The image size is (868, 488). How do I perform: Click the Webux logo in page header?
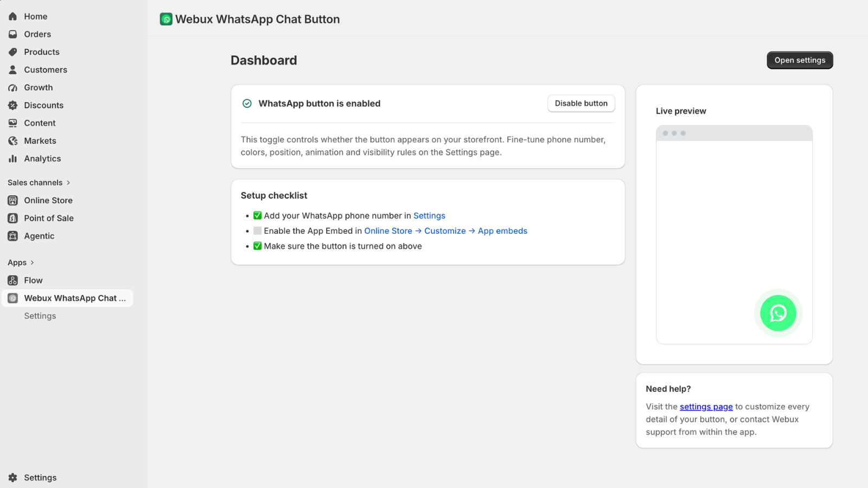[166, 20]
